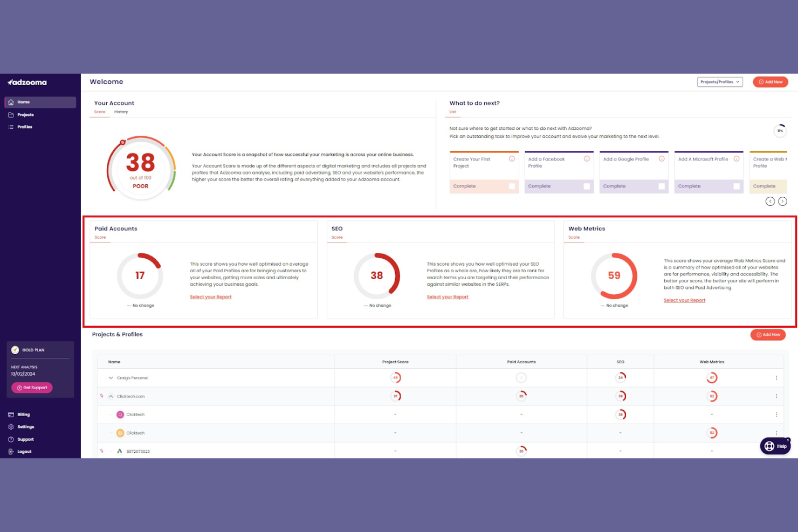798x532 pixels.
Task: Collapse the Clicktech.com project row
Action: (x=111, y=396)
